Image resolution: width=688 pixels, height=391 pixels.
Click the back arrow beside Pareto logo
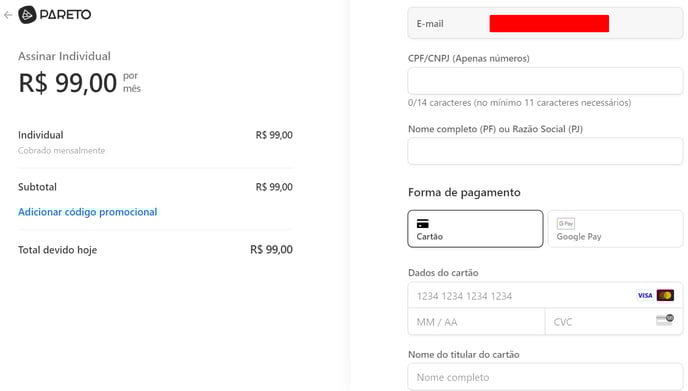coord(8,15)
